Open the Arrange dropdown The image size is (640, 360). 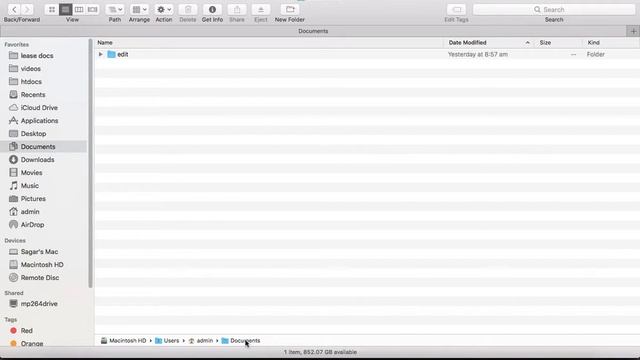(x=139, y=9)
